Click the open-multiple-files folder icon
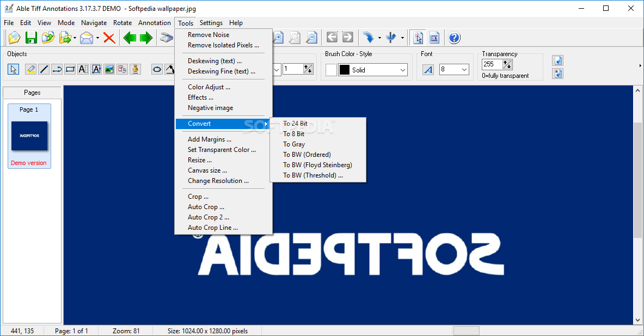Viewport: 644px width, 336px height. pos(48,38)
